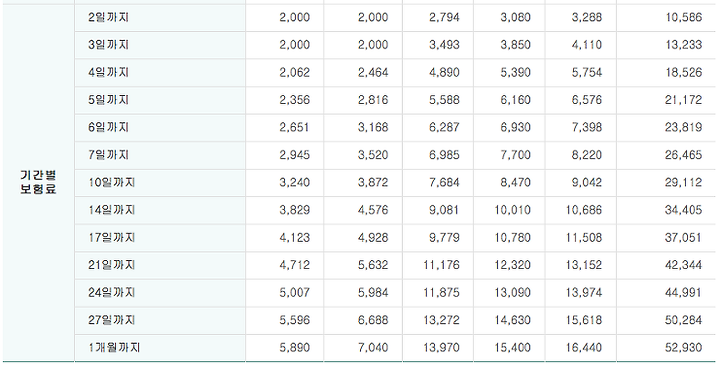Select the 5,007 premium cell
Viewport: 720px width, 365px height.
[295, 292]
